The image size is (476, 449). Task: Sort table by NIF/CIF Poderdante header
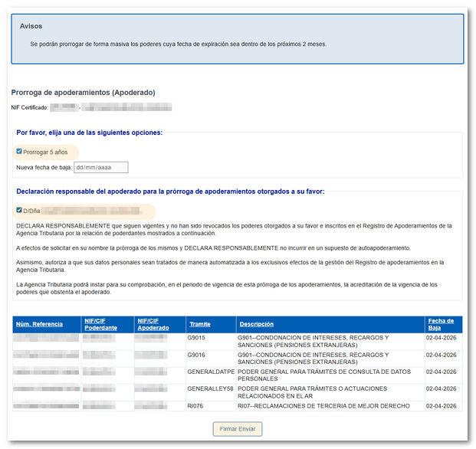click(100, 325)
